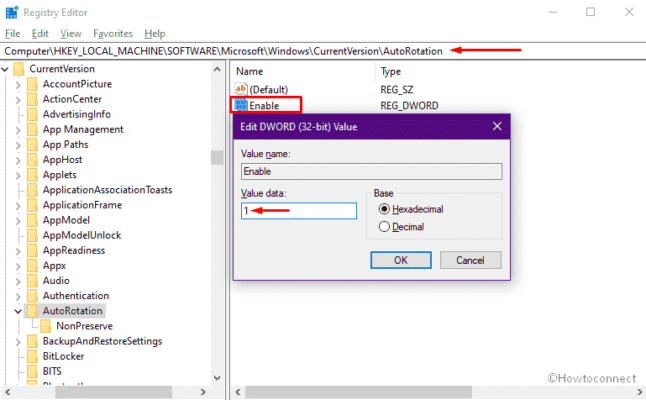This screenshot has width=646, height=400.
Task: Click the ApplicationFrame folder icon
Action: pyautogui.click(x=32, y=205)
